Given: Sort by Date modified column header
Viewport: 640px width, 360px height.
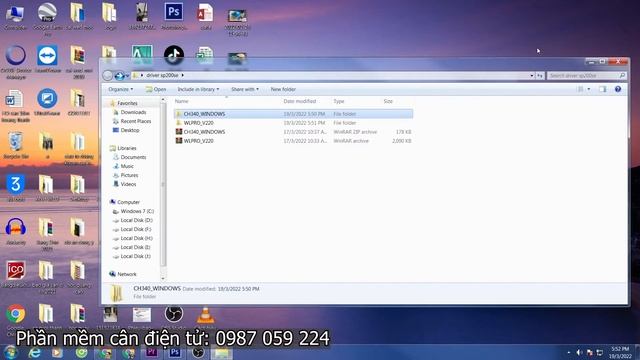Looking at the screenshot, I should pos(300,101).
